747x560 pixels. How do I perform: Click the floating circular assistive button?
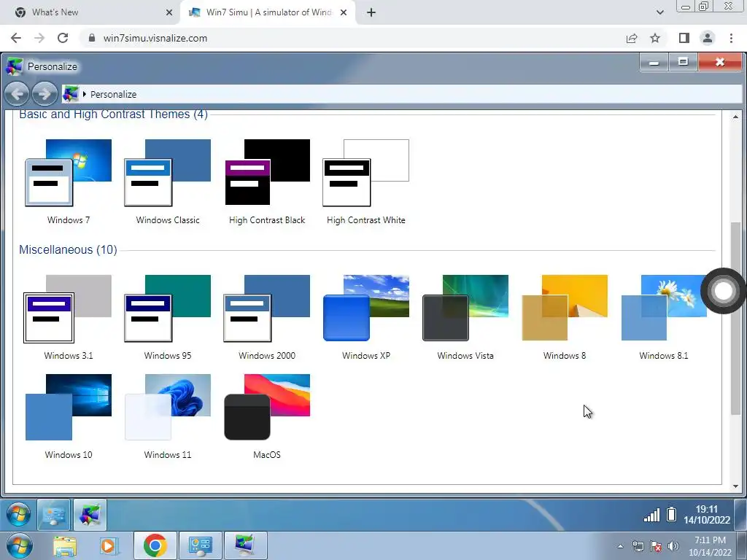coord(723,291)
